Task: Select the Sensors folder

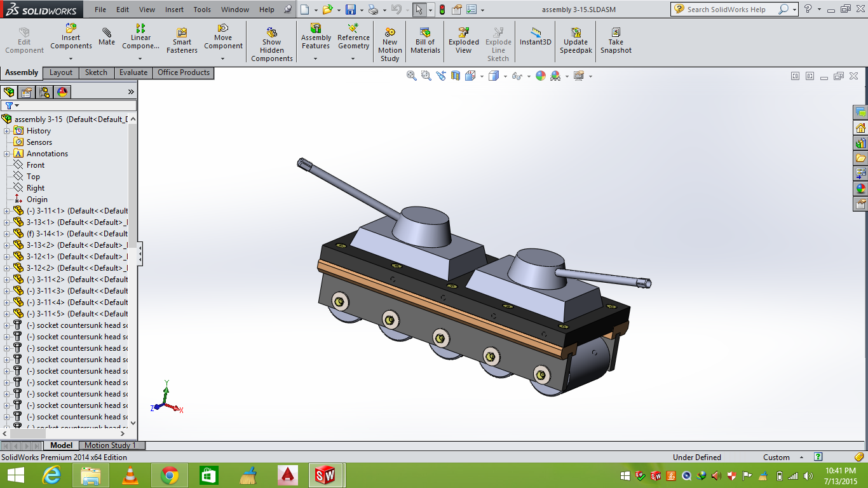Action: click(x=39, y=142)
